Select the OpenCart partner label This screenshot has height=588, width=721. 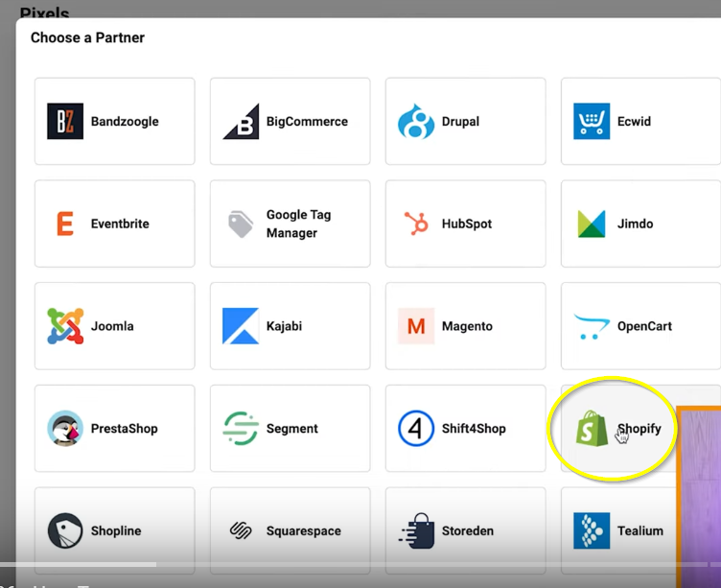point(644,326)
